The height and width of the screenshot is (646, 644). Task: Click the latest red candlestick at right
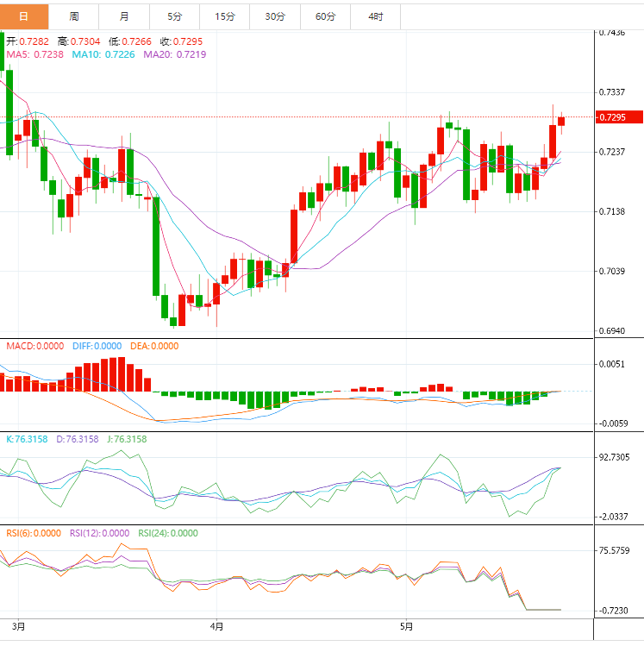point(561,121)
